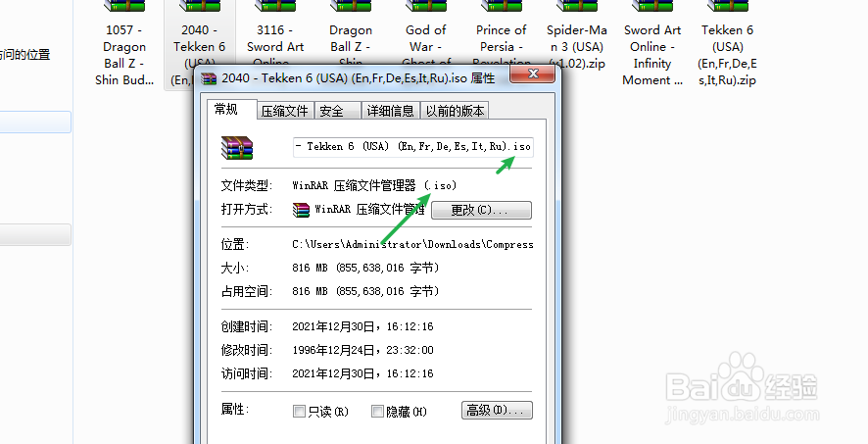The height and width of the screenshot is (444, 868).
Task: Select the Spider-Man 3 (USA) zip file
Action: tap(577, 36)
